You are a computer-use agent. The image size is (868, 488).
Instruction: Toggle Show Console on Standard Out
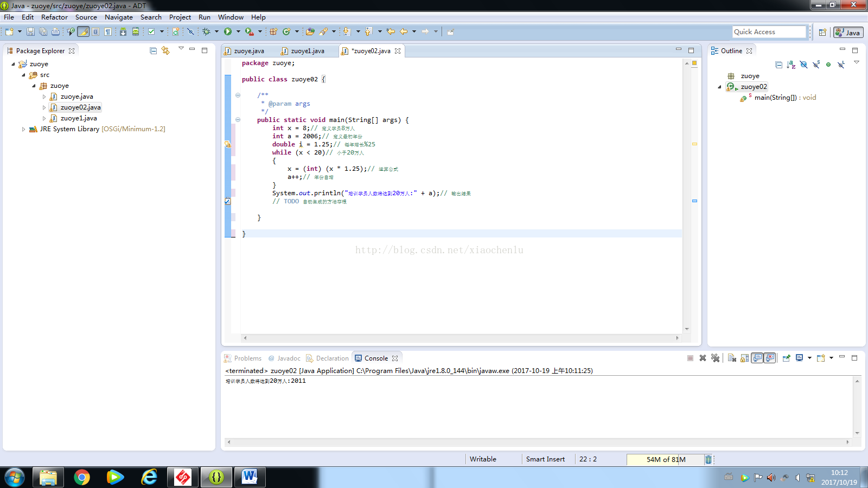757,358
